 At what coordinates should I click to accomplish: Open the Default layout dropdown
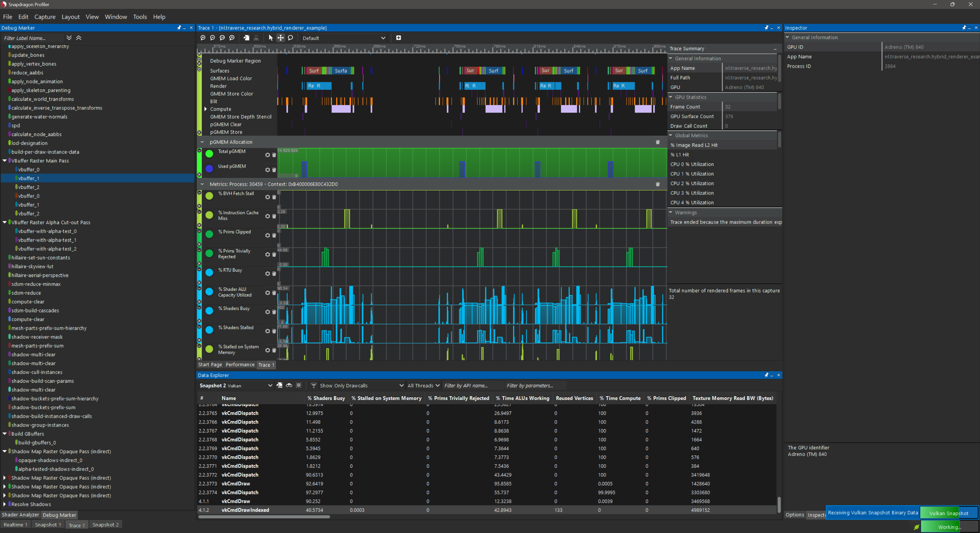pyautogui.click(x=344, y=38)
